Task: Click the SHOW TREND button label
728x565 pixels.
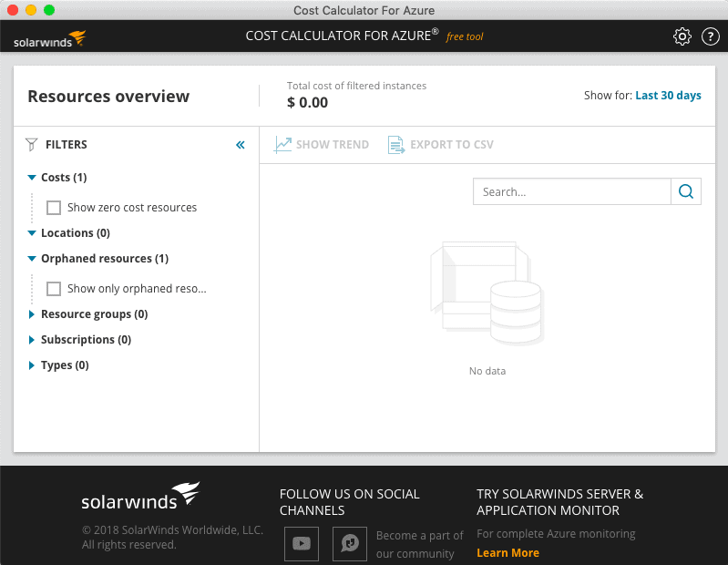Action: click(333, 145)
